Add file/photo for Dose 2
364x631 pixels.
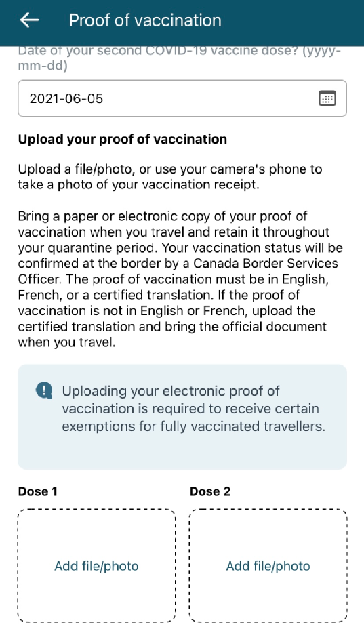point(268,566)
